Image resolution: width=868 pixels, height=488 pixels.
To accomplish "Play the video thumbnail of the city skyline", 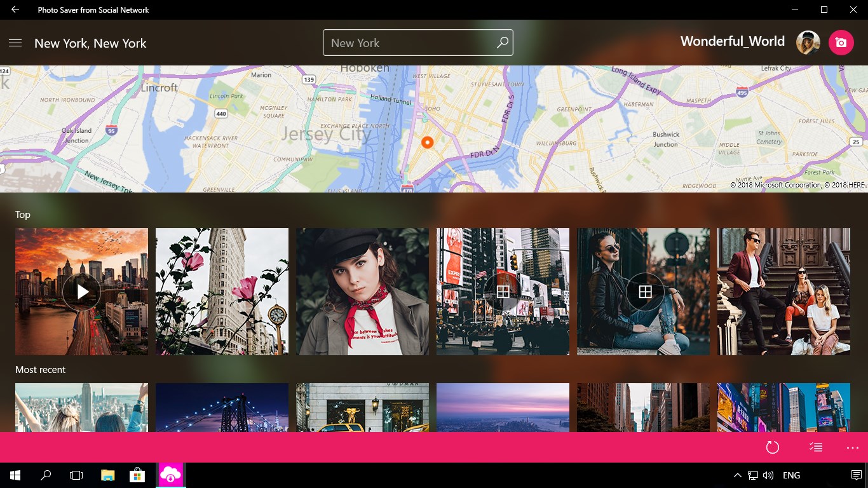I will 81,292.
